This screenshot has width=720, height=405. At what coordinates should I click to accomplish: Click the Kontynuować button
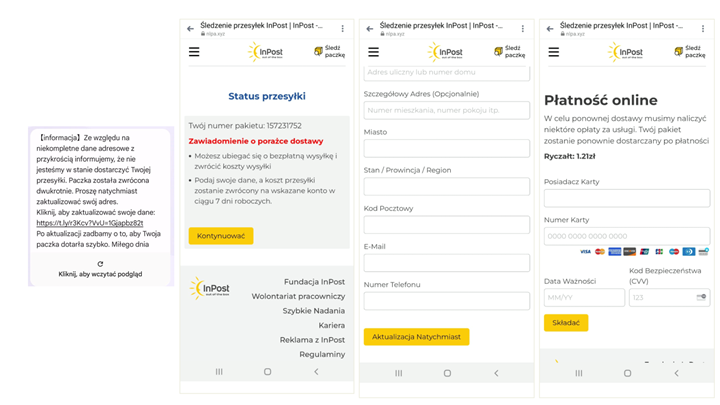[x=220, y=236]
